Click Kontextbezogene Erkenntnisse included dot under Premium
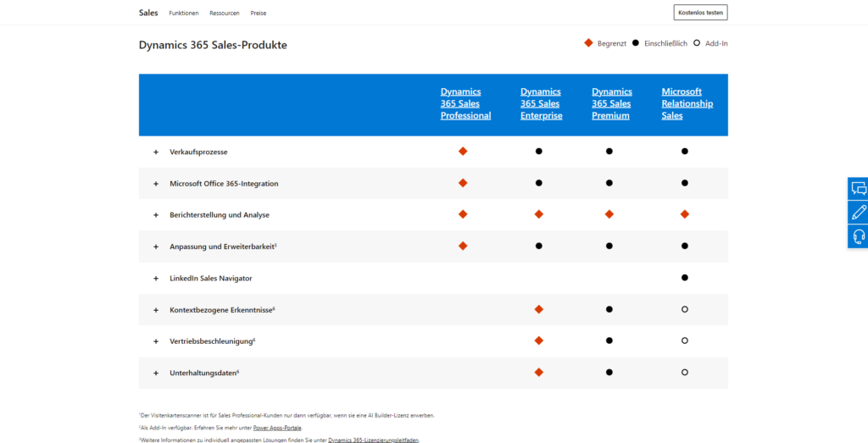Viewport: 868px width, 443px height. point(609,309)
